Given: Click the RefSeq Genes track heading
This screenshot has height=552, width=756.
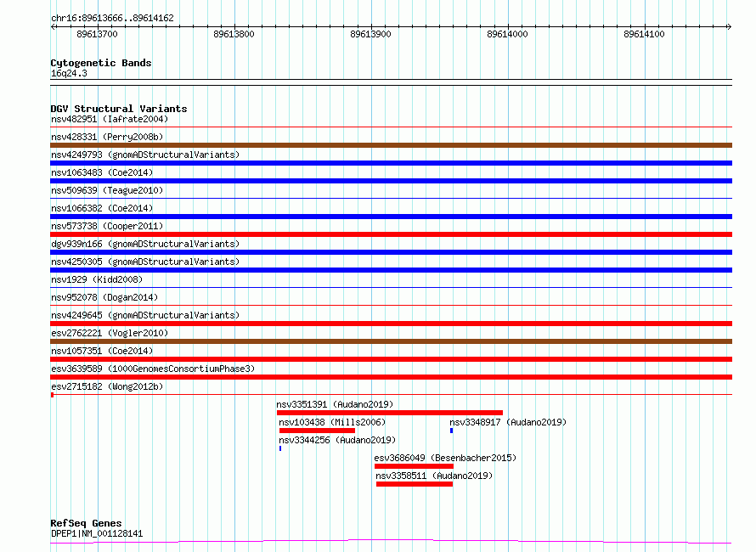Looking at the screenshot, I should pyautogui.click(x=86, y=523).
